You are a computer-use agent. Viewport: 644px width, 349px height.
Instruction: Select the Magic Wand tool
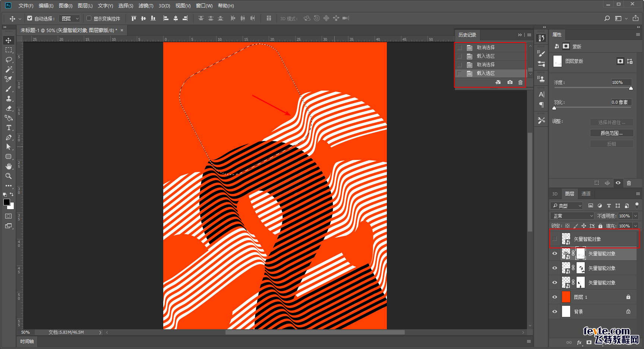pos(9,69)
